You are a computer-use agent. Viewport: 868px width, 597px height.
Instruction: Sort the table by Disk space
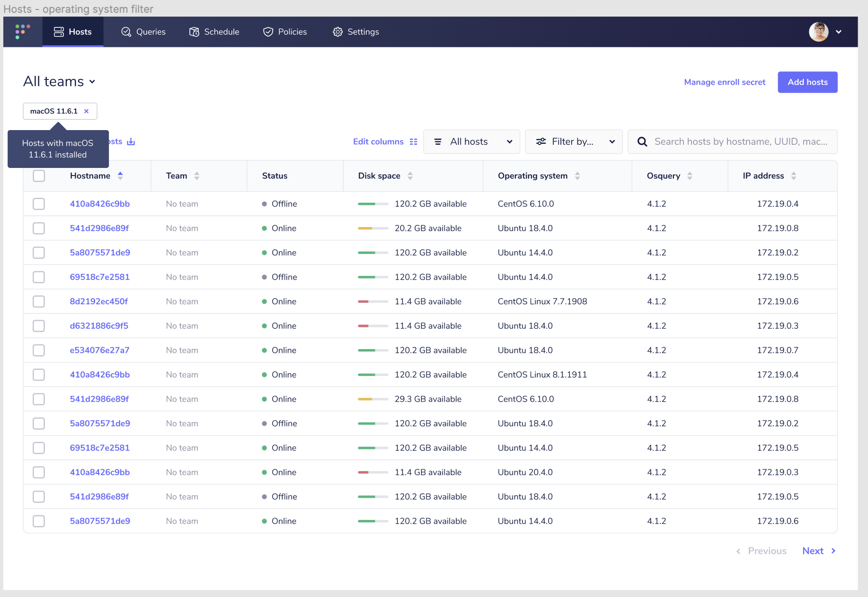pos(410,176)
